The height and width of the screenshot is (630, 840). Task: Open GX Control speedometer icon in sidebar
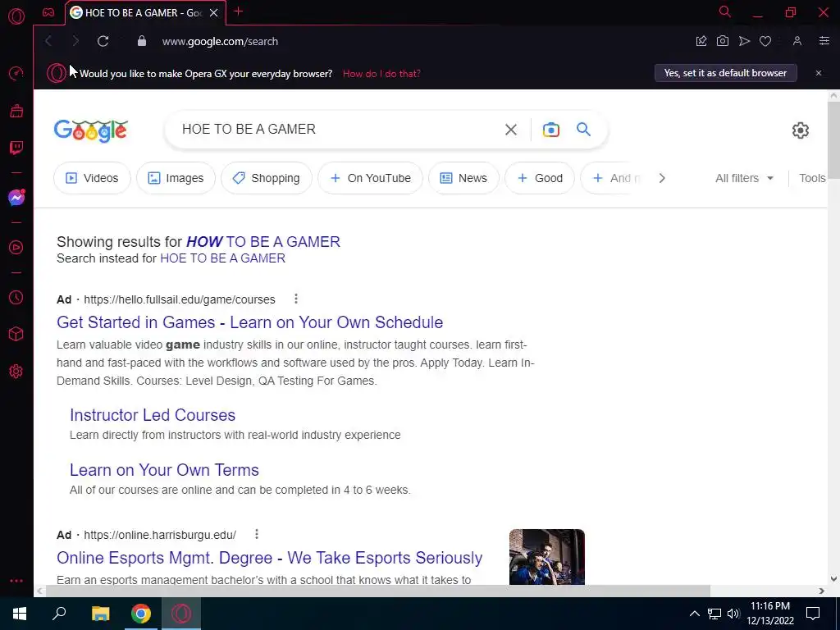click(x=16, y=73)
